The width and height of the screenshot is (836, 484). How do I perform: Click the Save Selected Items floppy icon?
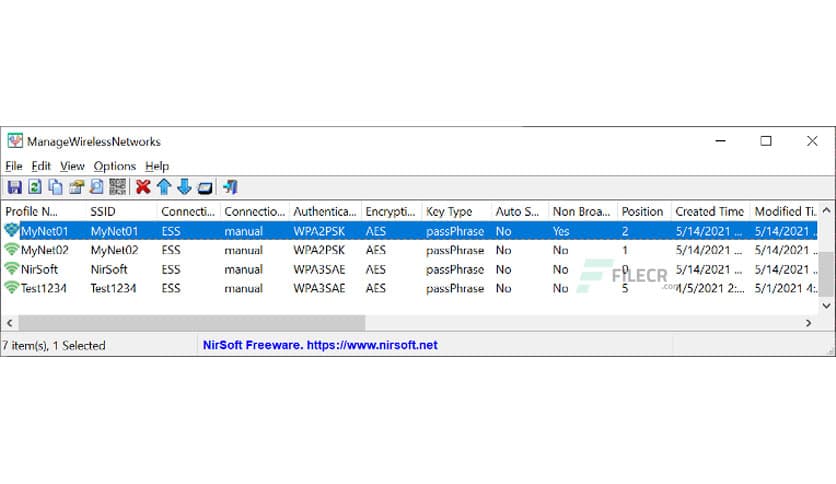point(14,187)
